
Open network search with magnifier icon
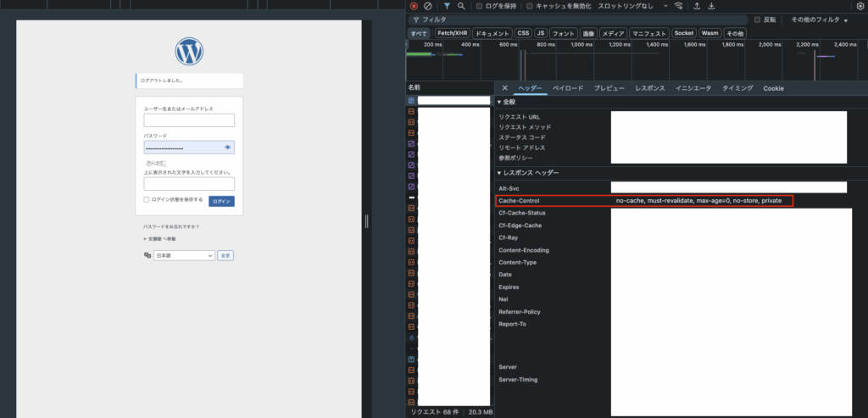tap(461, 6)
